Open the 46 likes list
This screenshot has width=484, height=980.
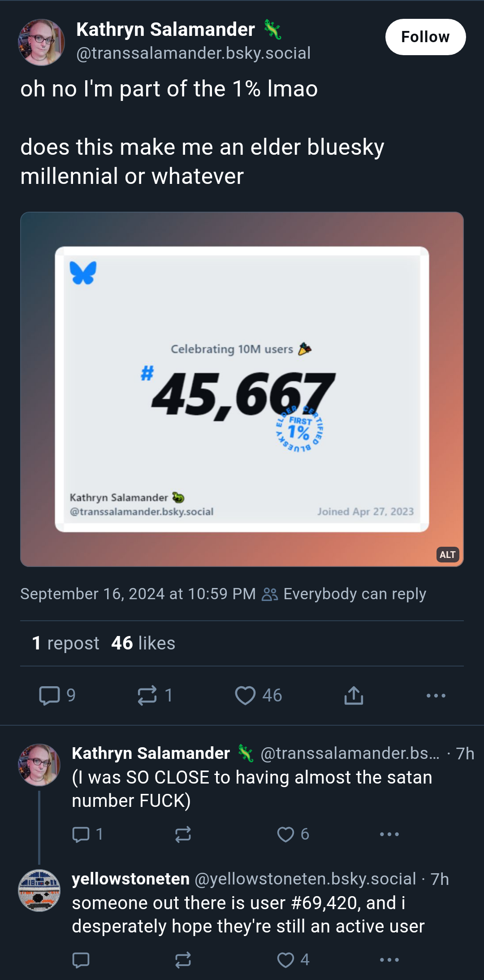tap(143, 643)
